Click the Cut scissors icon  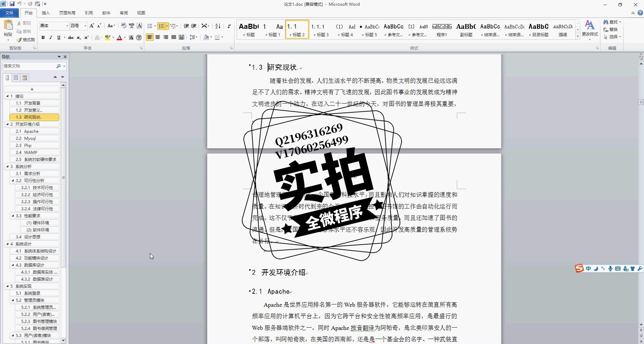point(19,23)
